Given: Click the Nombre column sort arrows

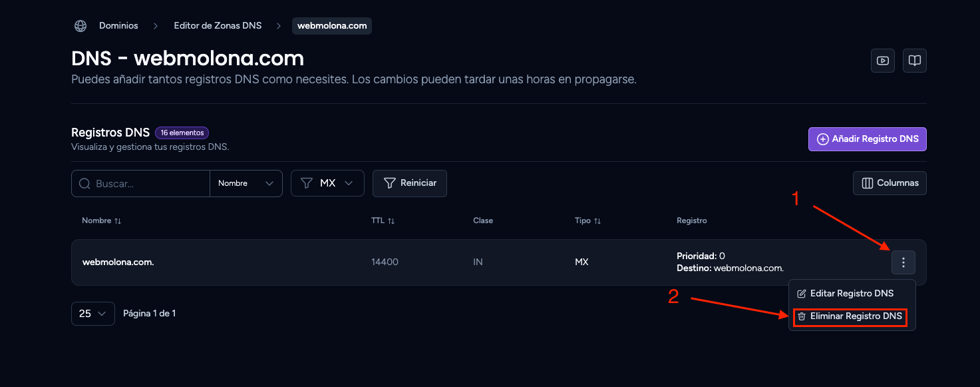Looking at the screenshot, I should (x=118, y=220).
